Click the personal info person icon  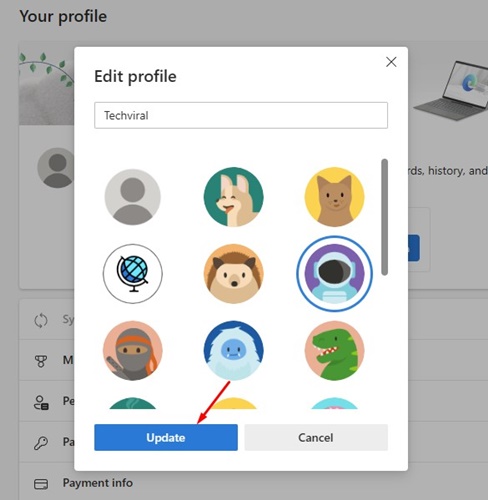point(41,402)
